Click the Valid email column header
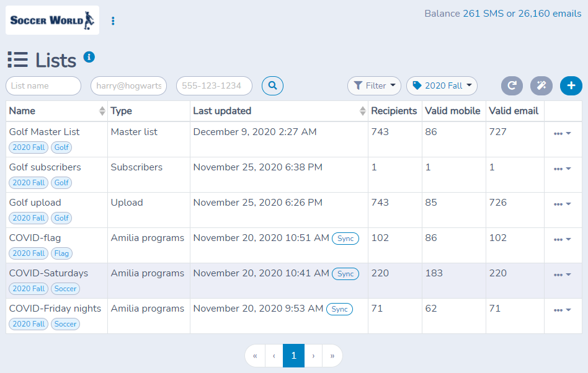This screenshot has height=373, width=588. pos(514,111)
